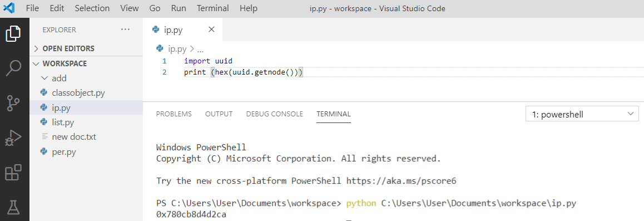Select the ip.py editor tab
Viewport: 644px width, 221px height.
pos(183,30)
